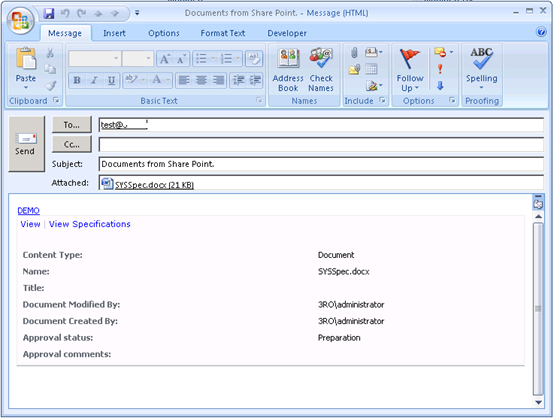Set High Importance red exclamation
Screen dimensions: 554x418
point(440,69)
